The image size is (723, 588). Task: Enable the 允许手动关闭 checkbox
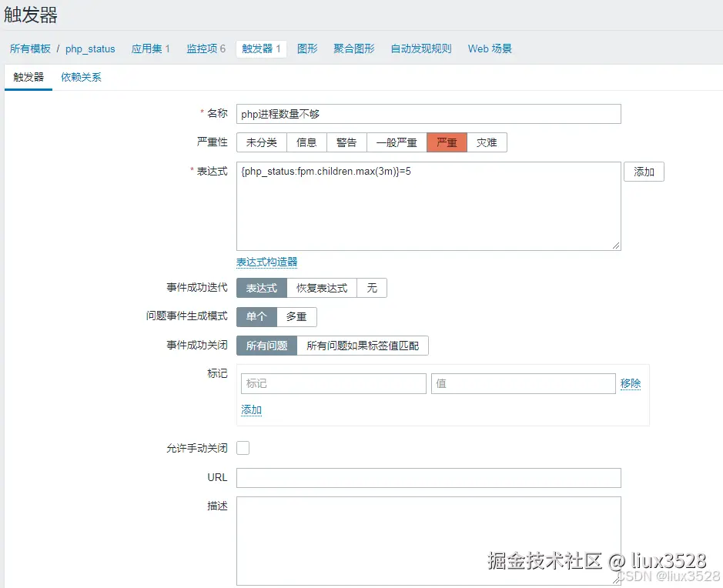pos(243,447)
